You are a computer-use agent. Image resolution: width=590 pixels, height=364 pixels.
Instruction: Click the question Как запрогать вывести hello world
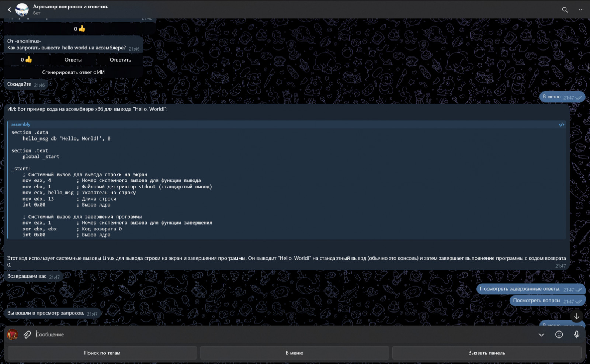66,48
